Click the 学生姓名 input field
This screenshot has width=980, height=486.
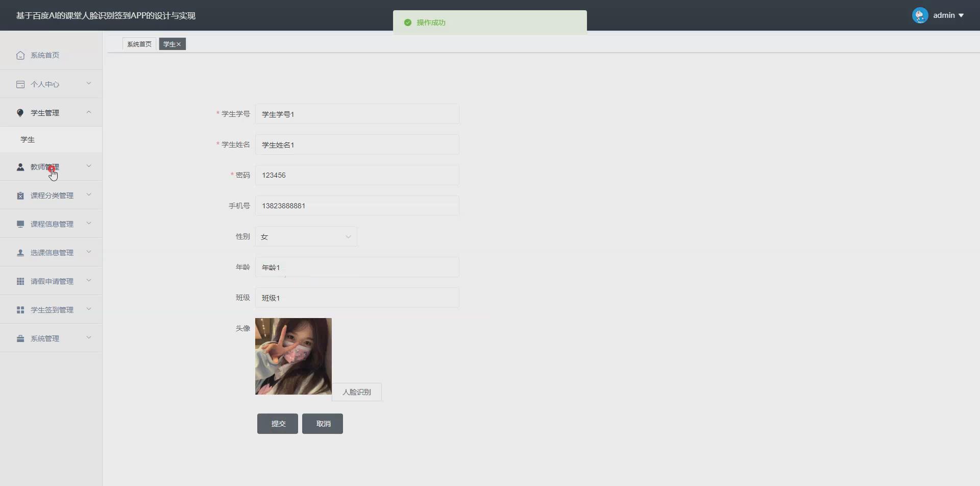(357, 144)
